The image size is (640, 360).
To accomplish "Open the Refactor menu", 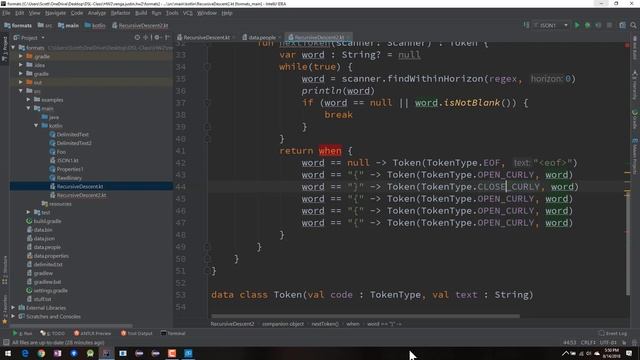I will [x=120, y=13].
